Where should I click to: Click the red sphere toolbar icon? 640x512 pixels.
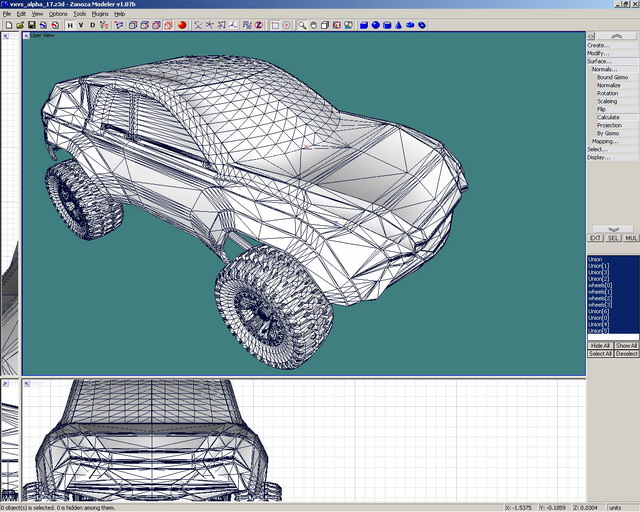(x=183, y=25)
